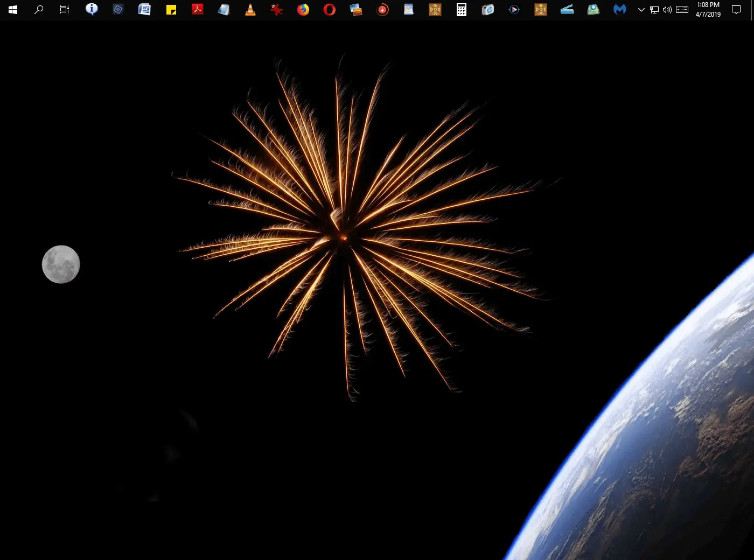Open the Calculator app
This screenshot has width=754, height=560.
(462, 10)
